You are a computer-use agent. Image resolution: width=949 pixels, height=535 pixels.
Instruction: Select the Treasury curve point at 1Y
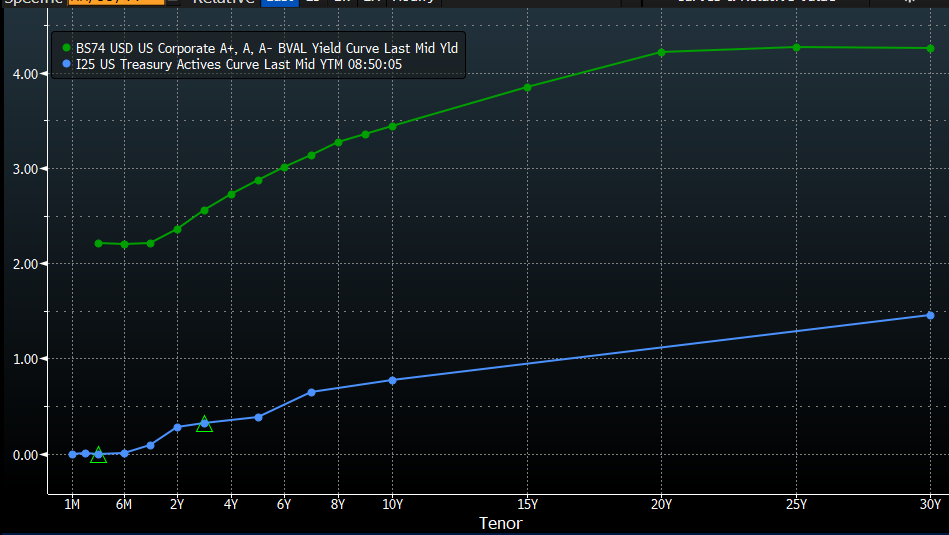[x=151, y=445]
